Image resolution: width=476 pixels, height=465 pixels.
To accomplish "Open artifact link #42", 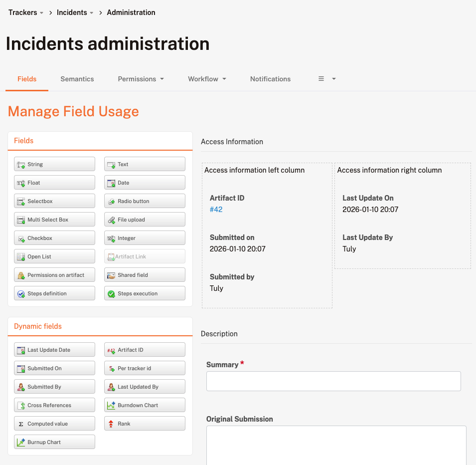I will click(216, 210).
